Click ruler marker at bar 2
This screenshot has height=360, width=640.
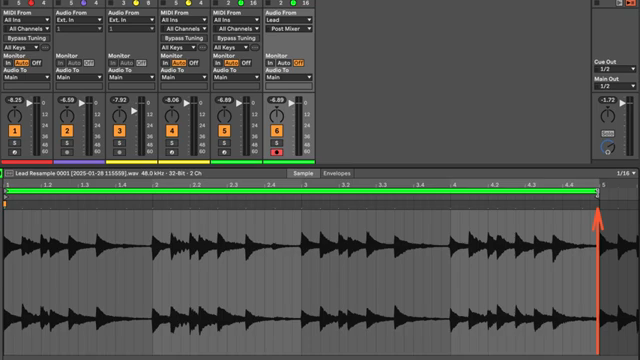[x=156, y=185]
